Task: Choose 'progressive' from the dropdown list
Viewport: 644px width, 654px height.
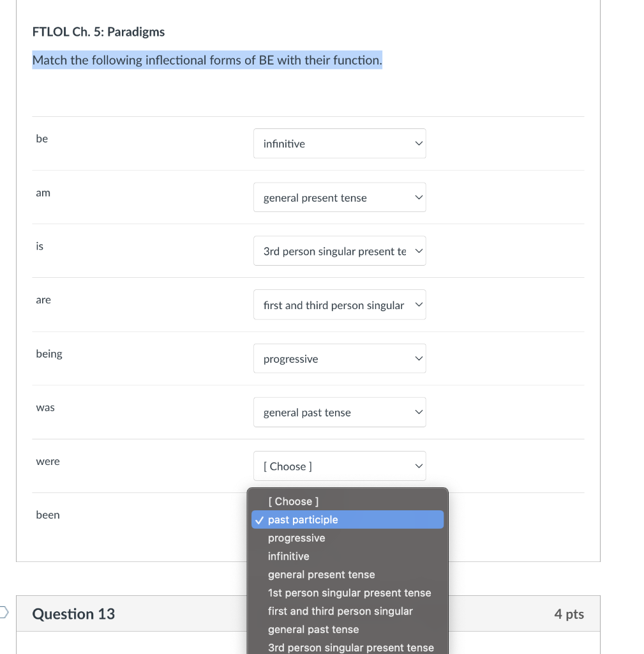Action: 297,538
